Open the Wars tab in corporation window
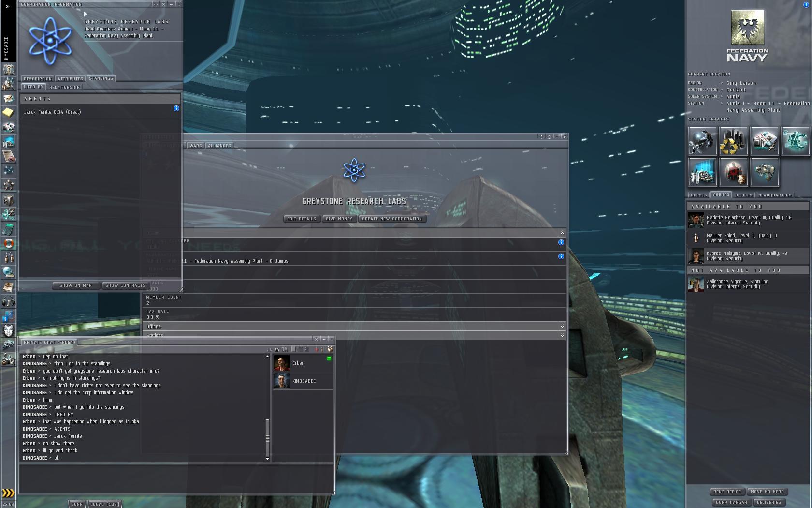This screenshot has width=812, height=508. tap(196, 146)
